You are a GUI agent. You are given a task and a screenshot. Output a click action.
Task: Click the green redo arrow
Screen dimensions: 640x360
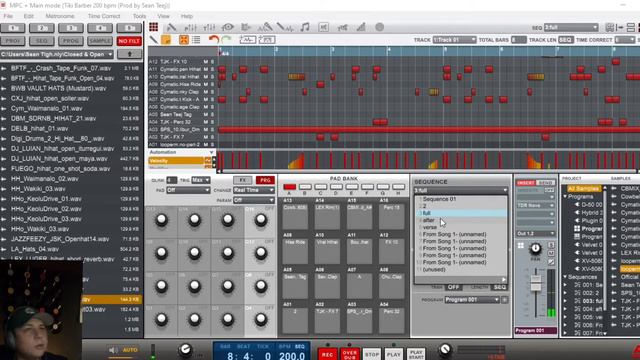226,40
